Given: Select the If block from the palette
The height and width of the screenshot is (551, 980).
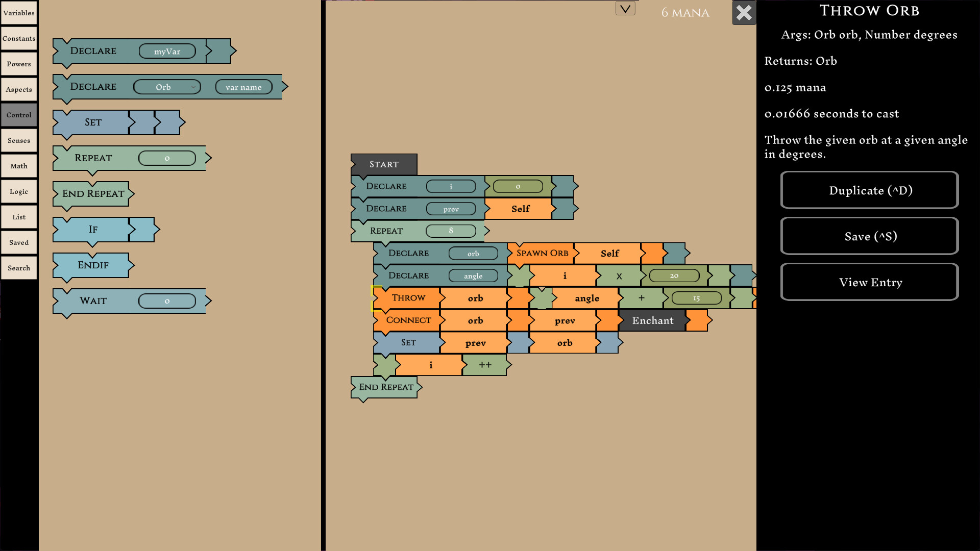Looking at the screenshot, I should tap(92, 230).
